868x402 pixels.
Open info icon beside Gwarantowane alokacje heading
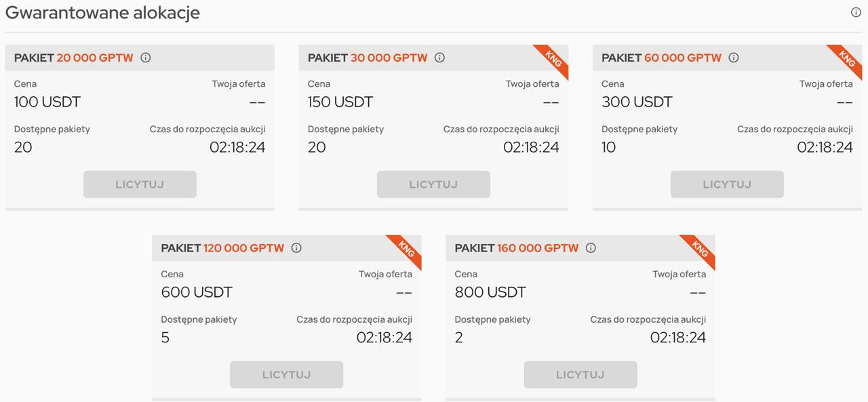856,12
